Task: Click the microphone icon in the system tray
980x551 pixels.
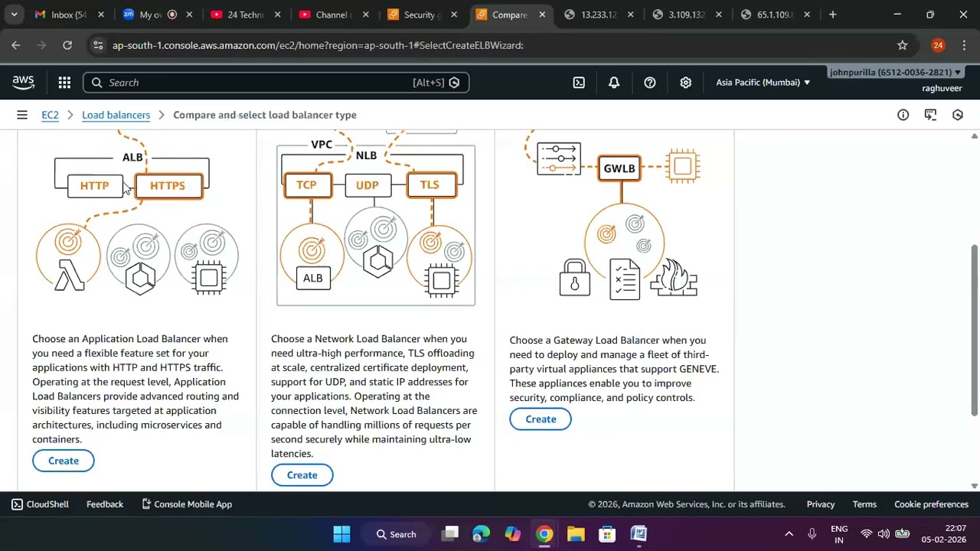Action: point(812,534)
